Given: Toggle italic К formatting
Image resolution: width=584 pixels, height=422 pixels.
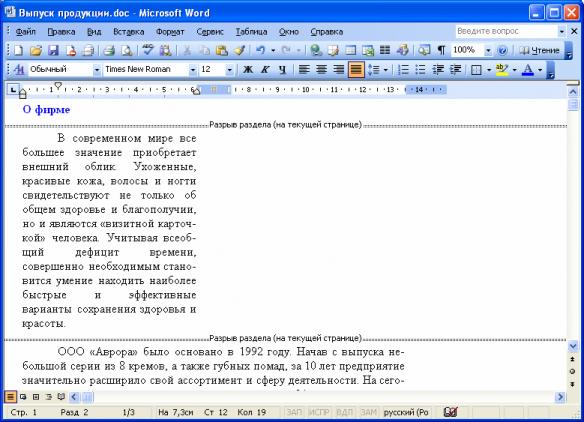Looking at the screenshot, I should pos(265,70).
